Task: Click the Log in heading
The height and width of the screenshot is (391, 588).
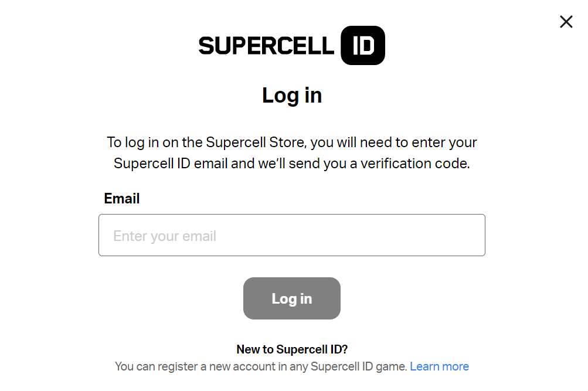Action: tap(291, 95)
